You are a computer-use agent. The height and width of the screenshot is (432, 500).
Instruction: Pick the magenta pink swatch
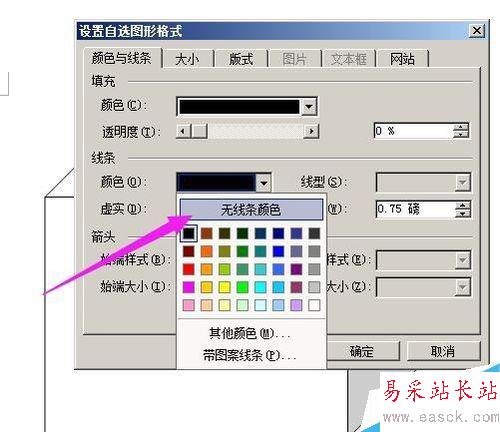(189, 287)
